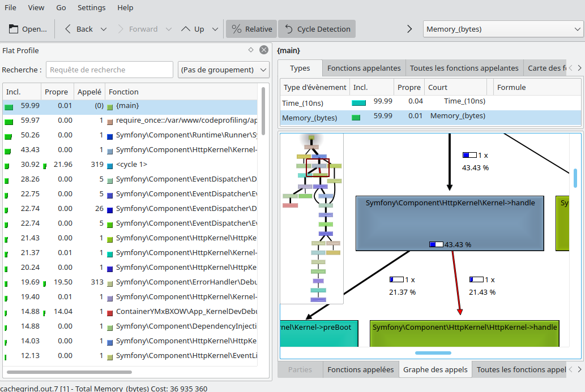585x392 pixels.
Task: Click the call graph horizontal scrollbar handle
Action: [x=433, y=352]
